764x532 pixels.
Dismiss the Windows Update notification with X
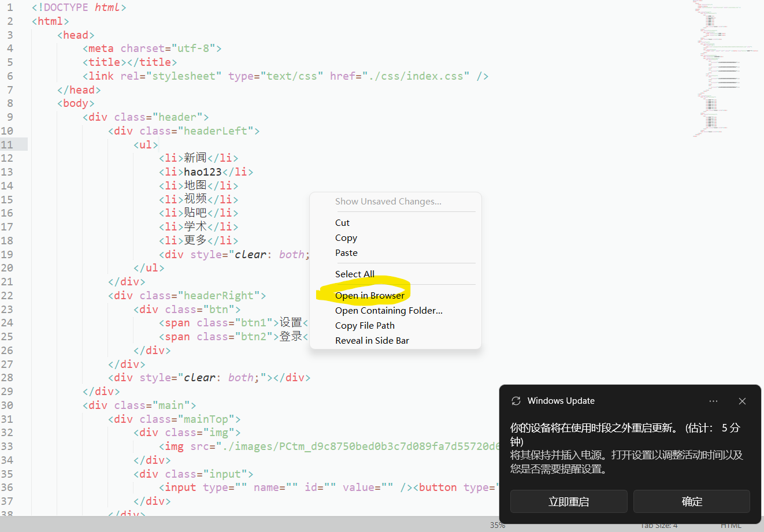click(x=742, y=401)
